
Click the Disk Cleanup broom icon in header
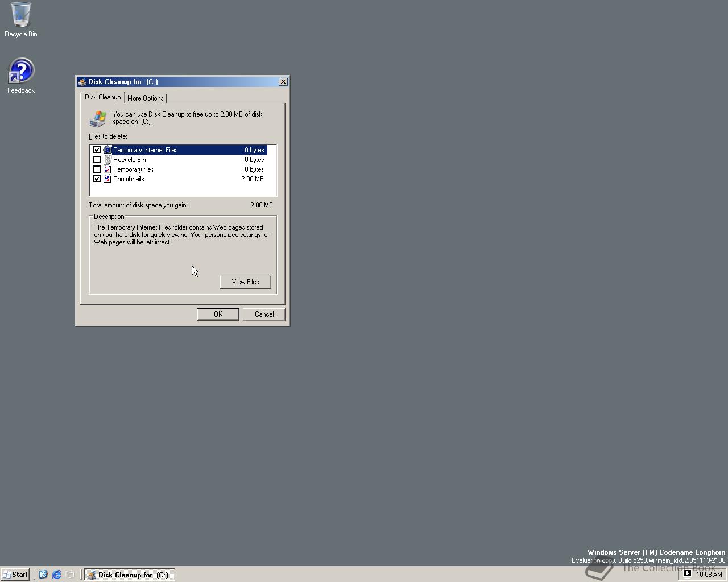click(x=98, y=118)
